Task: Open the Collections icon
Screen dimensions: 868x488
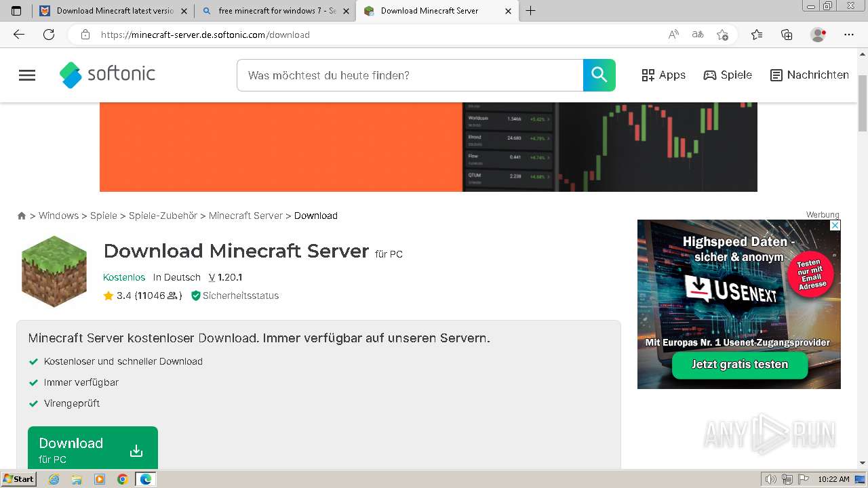Action: click(x=787, y=35)
